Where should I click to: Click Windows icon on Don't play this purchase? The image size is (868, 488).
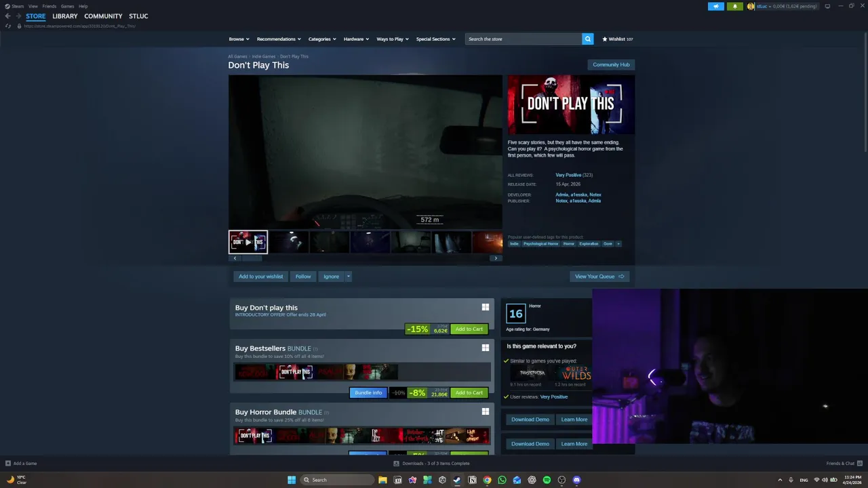(486, 307)
